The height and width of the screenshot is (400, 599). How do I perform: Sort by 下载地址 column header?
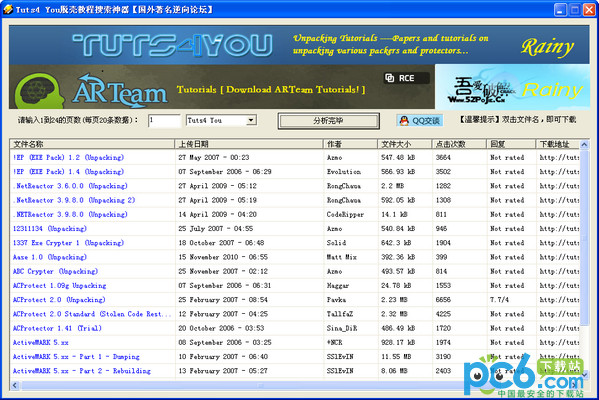pos(558,144)
